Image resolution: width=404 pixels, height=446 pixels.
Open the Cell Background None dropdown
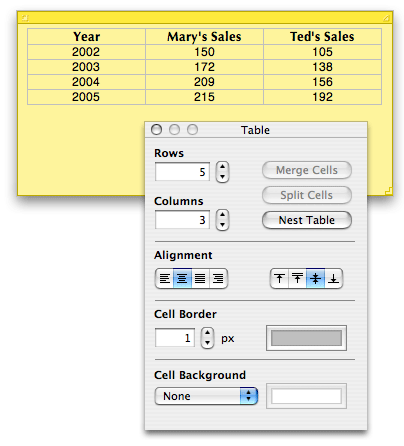206,396
